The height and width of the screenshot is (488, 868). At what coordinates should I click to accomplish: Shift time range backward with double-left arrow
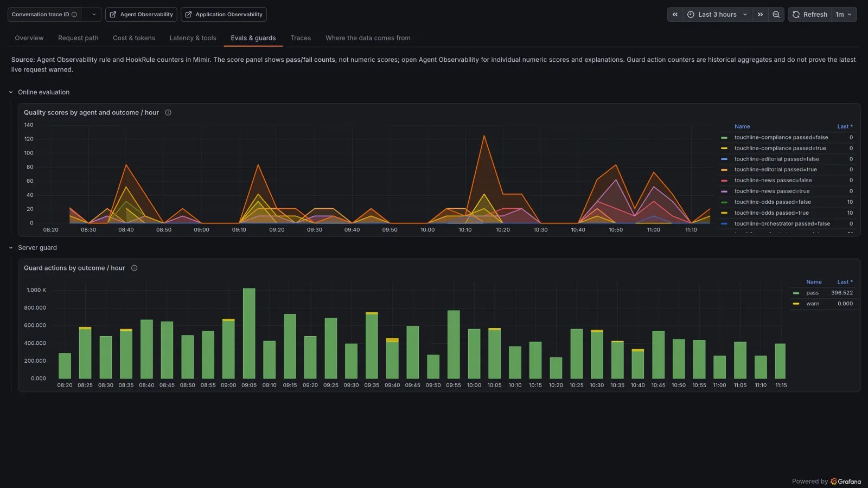coord(675,15)
